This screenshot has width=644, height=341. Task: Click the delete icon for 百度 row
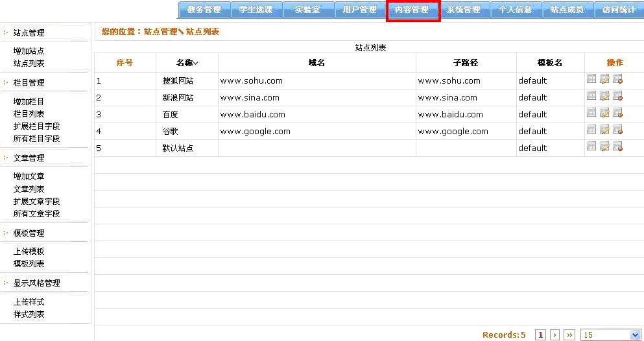pos(617,113)
